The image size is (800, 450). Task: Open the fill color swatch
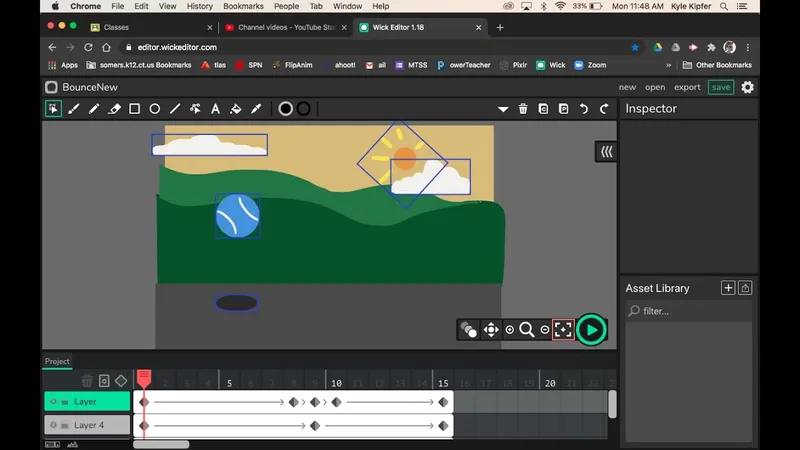285,109
